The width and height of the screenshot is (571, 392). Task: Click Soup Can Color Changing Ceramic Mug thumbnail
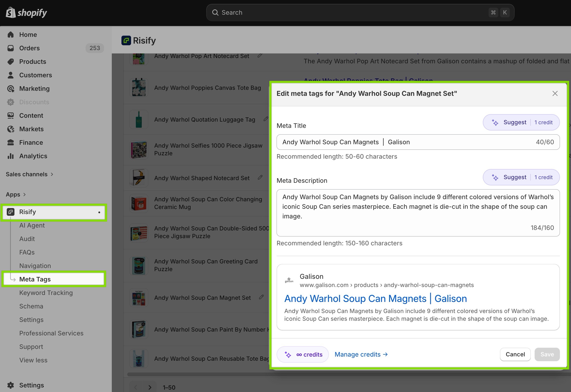pyautogui.click(x=139, y=203)
